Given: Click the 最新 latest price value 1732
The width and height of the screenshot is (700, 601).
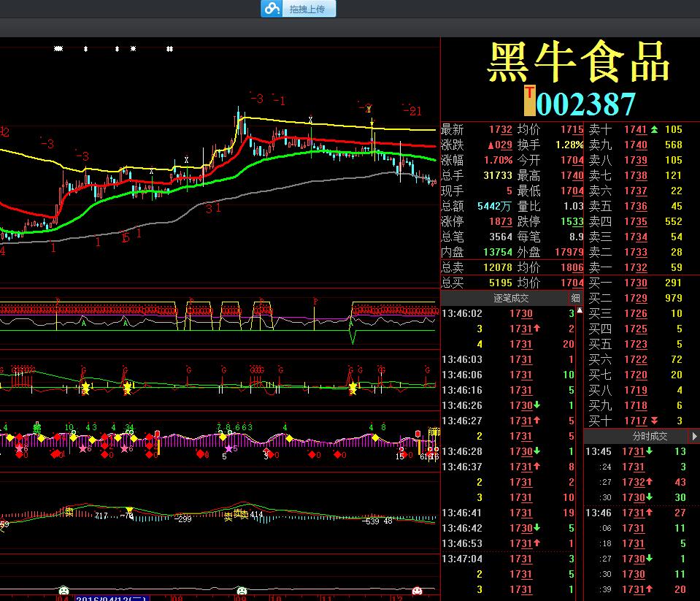Looking at the screenshot, I should [x=501, y=129].
